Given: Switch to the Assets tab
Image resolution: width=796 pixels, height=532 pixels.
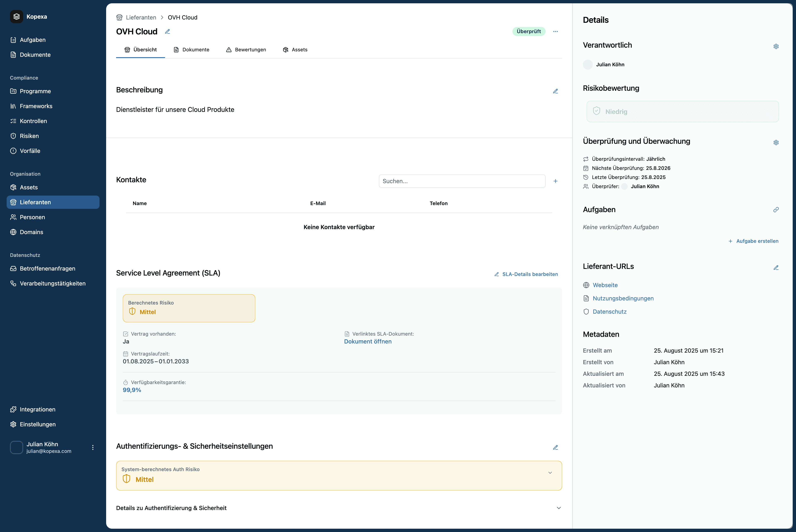Looking at the screenshot, I should (295, 50).
